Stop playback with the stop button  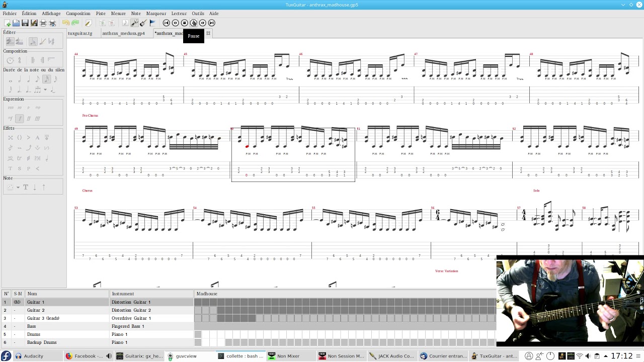(185, 23)
